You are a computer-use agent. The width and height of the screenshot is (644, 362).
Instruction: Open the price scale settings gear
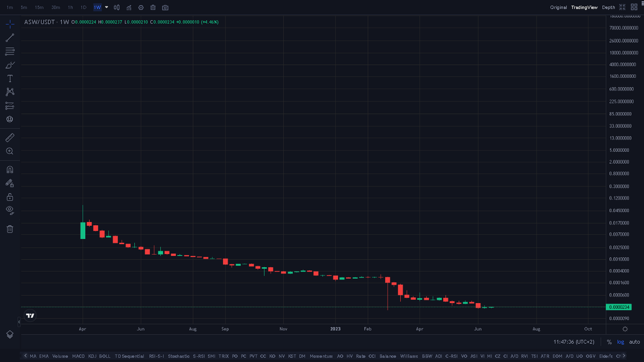[625, 329]
